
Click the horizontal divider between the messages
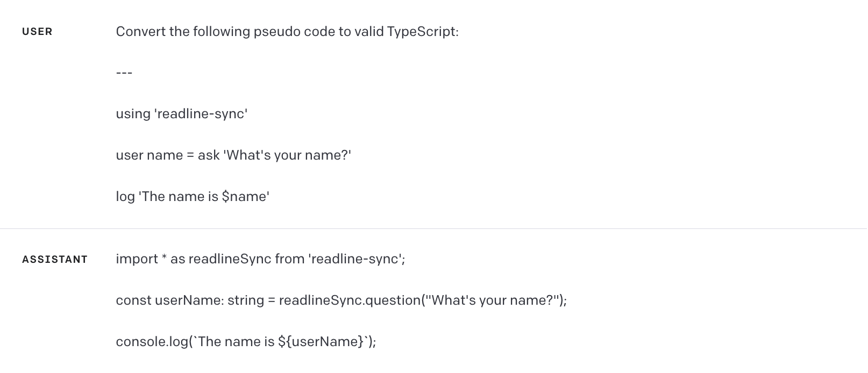coord(433,228)
